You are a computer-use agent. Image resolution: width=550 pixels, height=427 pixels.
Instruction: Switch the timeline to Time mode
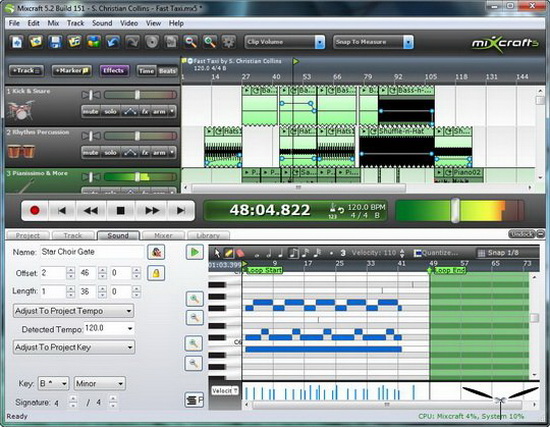(146, 71)
